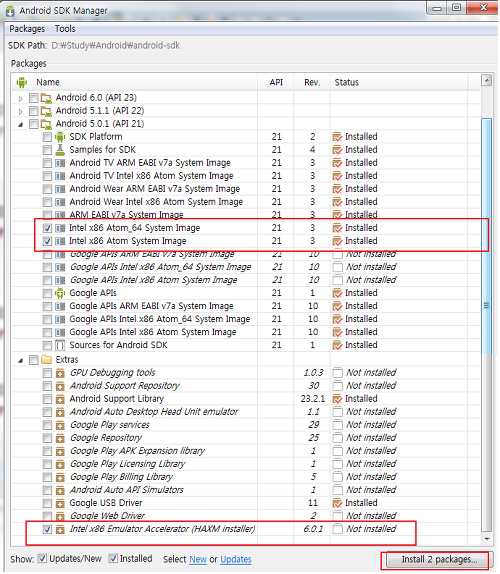Toggle the Updates/New show checkbox
The height and width of the screenshot is (574, 500).
pyautogui.click(x=42, y=558)
